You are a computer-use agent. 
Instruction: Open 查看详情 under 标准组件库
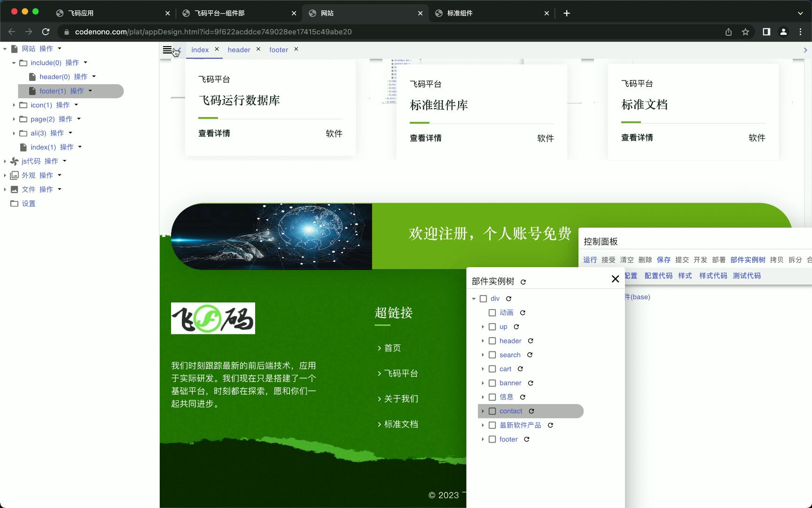click(x=425, y=137)
